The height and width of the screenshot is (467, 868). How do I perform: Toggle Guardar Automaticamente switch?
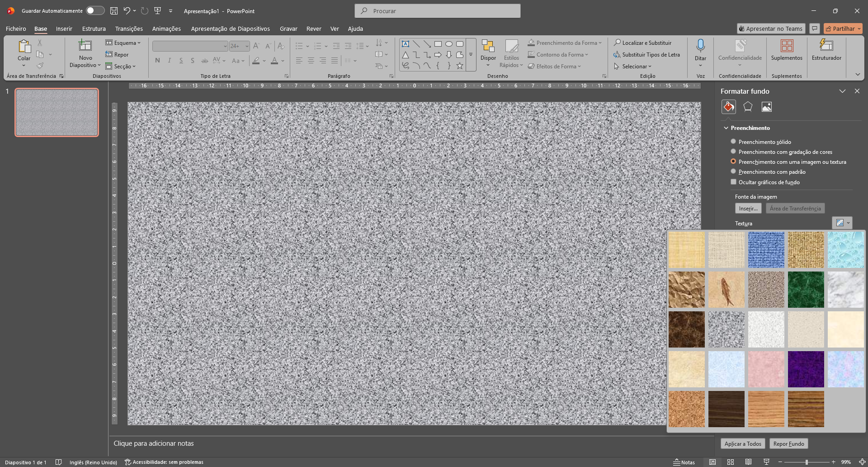[95, 10]
